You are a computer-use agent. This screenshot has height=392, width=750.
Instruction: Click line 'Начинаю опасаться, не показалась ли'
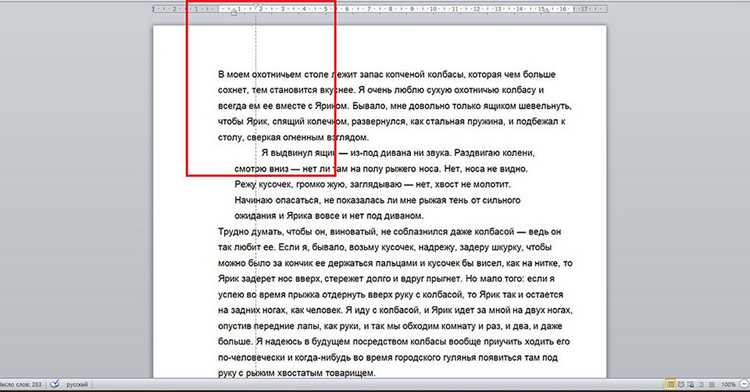pos(377,200)
